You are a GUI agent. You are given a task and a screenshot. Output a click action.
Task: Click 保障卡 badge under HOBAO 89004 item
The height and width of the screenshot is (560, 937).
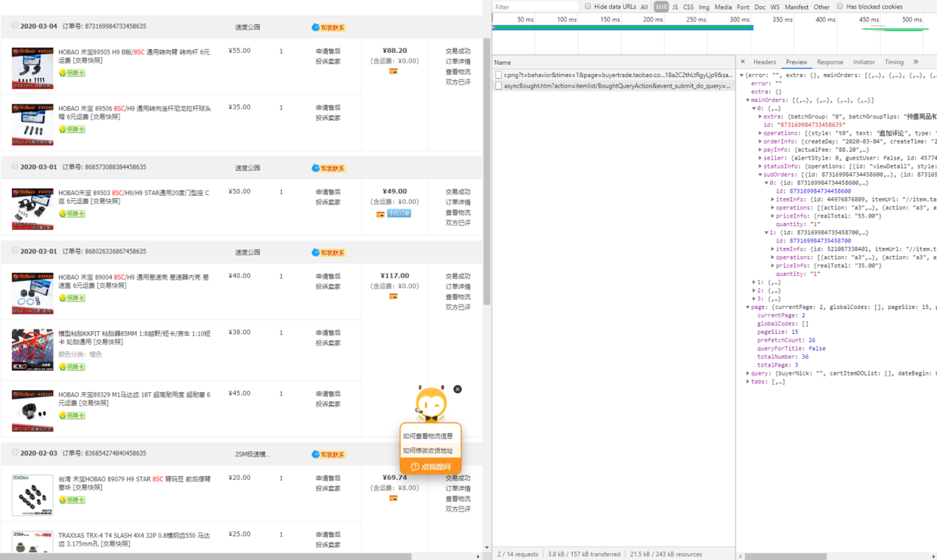(x=72, y=299)
